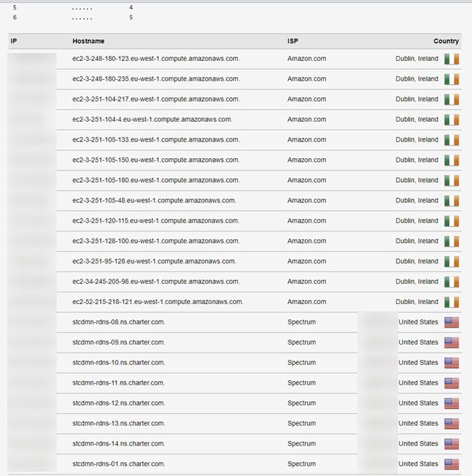The image size is (472, 476).
Task: Click Amazon.com ISP in 180-123 row
Action: [x=306, y=59]
